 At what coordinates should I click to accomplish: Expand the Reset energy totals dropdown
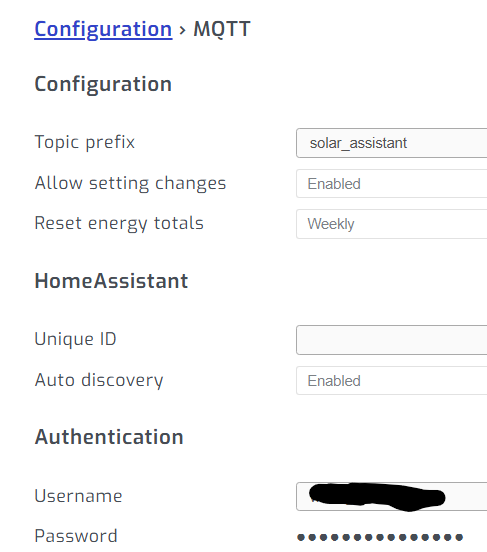point(392,224)
